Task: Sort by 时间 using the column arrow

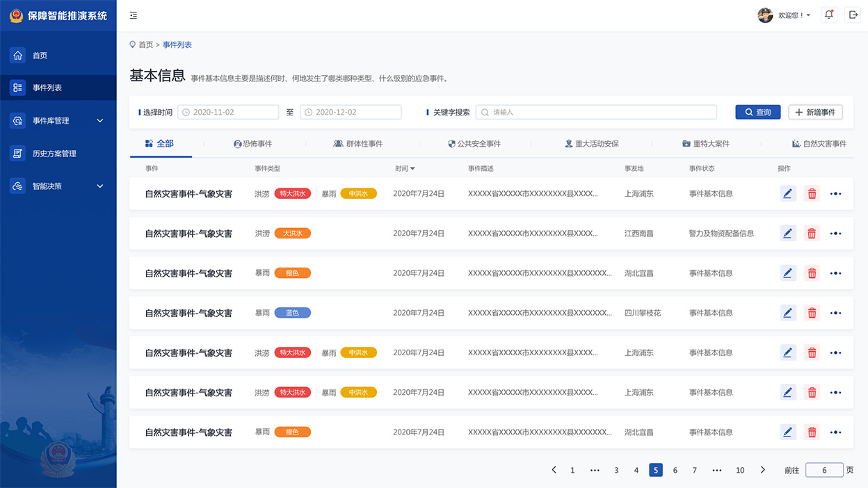Action: point(412,168)
